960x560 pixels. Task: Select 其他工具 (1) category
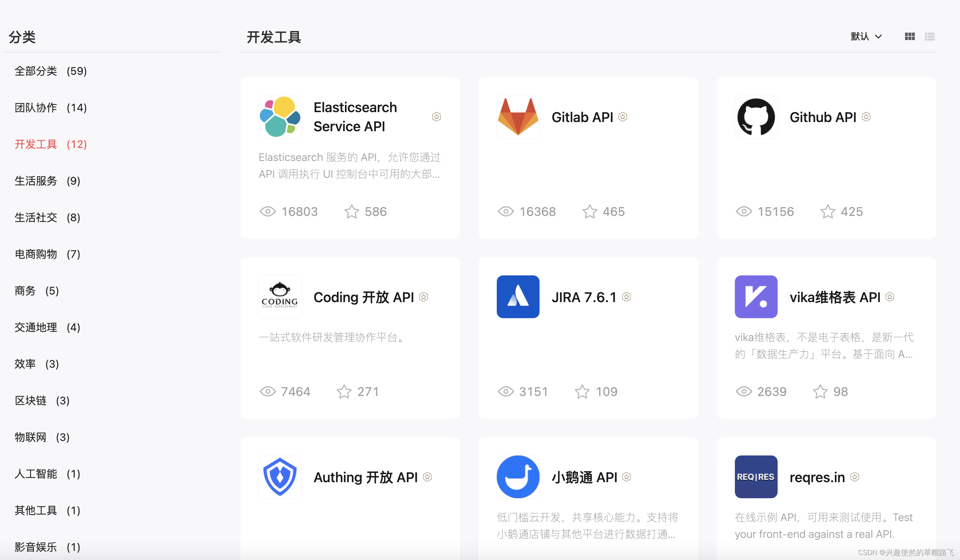(x=47, y=510)
